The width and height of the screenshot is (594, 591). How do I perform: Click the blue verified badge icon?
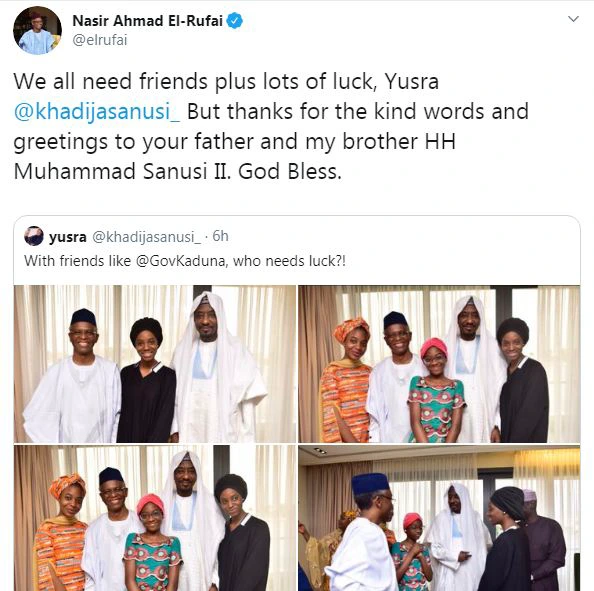pyautogui.click(x=234, y=20)
